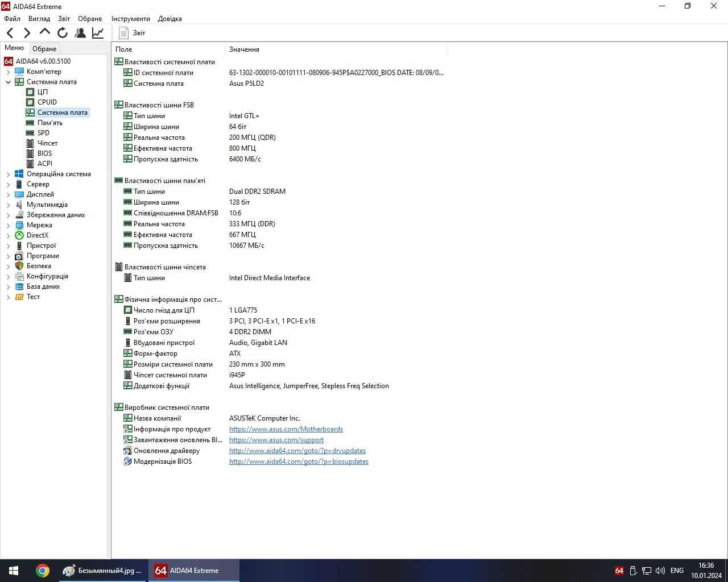Click the Операційна система Windows icon
Viewport: 728px width, 582px height.
pos(19,174)
